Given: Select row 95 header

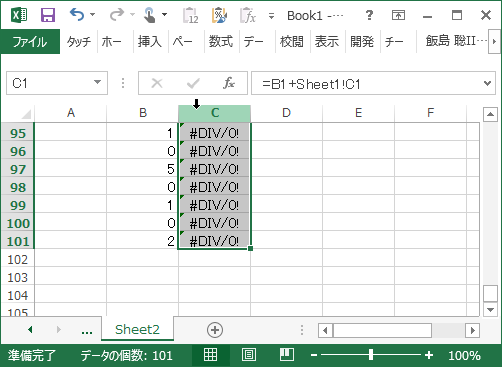Looking at the screenshot, I should (x=18, y=133).
